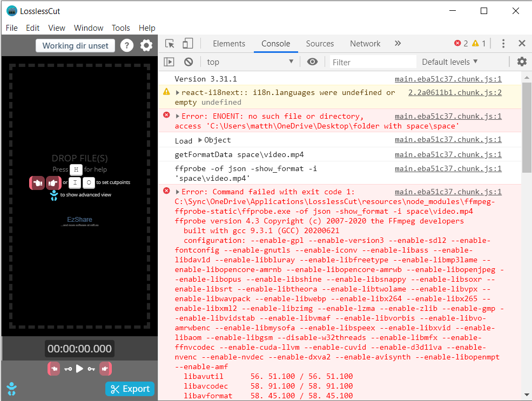The height and width of the screenshot is (401, 532).
Task: Jump to cut end key icon
Action: pyautogui.click(x=91, y=369)
